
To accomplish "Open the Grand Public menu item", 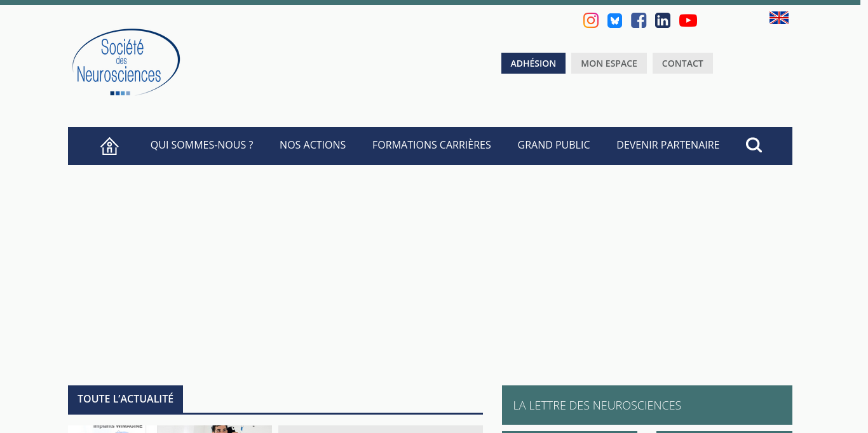I will [553, 145].
